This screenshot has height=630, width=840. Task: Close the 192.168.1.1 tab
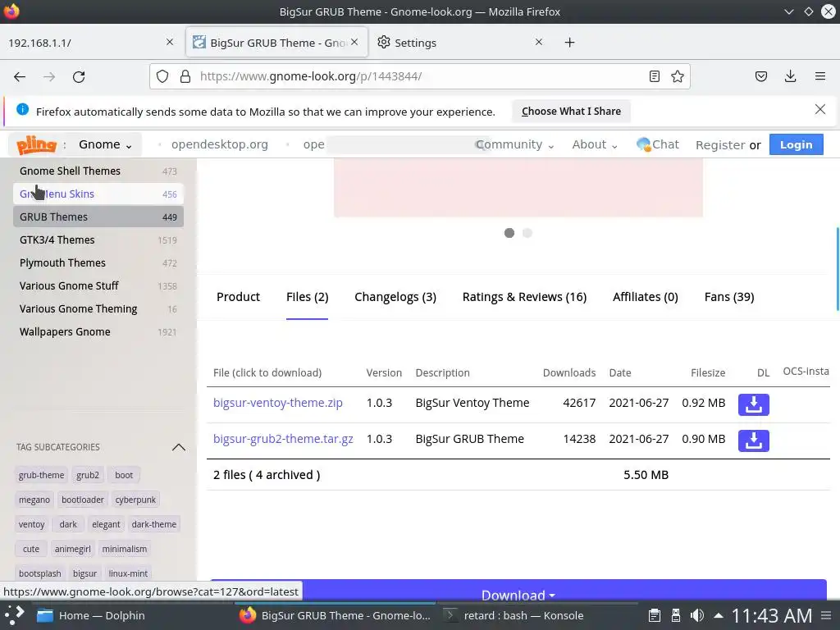[170, 42]
